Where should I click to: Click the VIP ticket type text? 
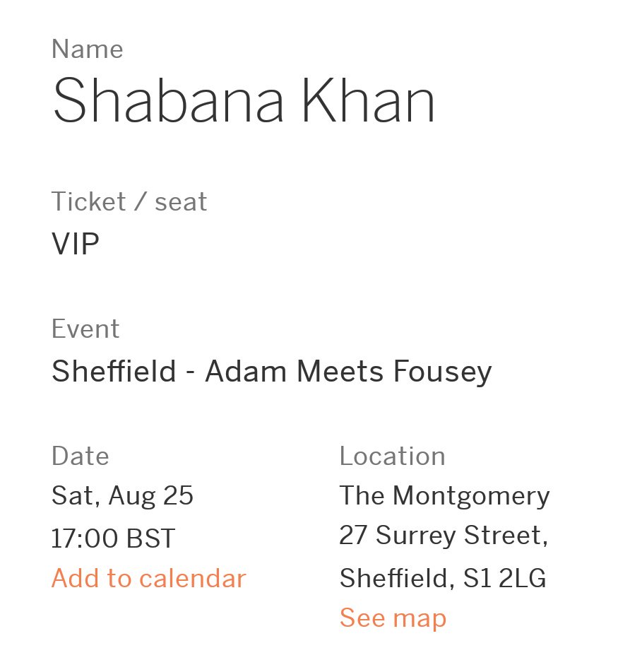click(76, 244)
